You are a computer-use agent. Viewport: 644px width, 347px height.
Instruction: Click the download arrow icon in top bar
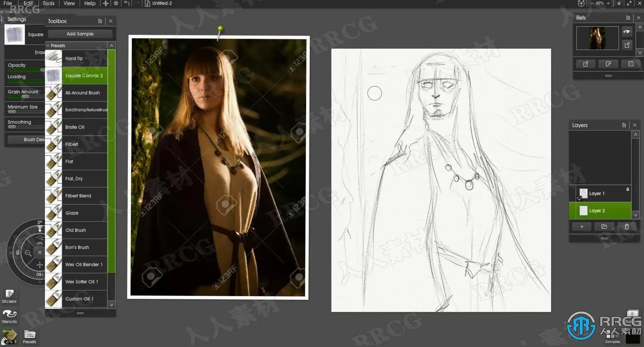point(619,3)
